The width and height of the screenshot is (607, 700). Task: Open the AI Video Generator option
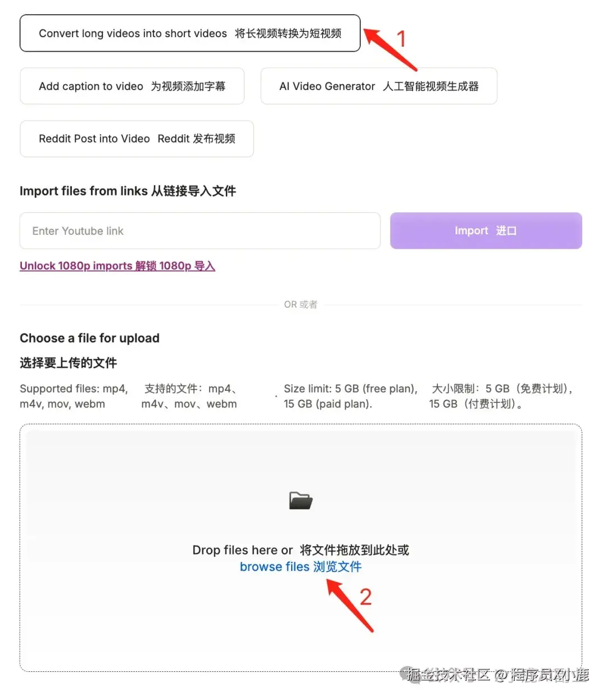pos(379,86)
